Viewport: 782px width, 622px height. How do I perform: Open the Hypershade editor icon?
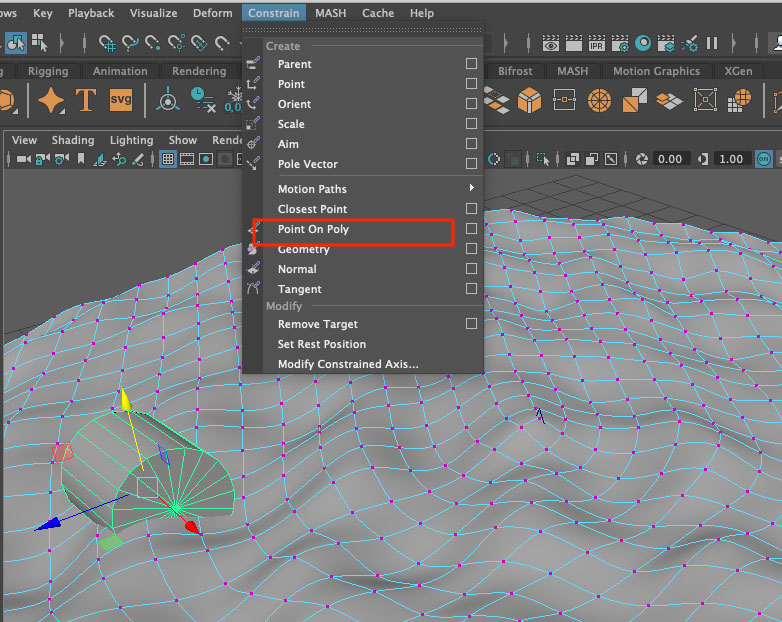[643, 43]
